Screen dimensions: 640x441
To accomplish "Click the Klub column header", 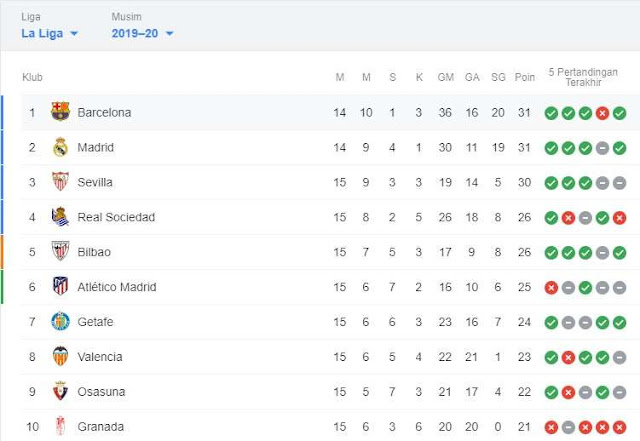I will point(32,77).
